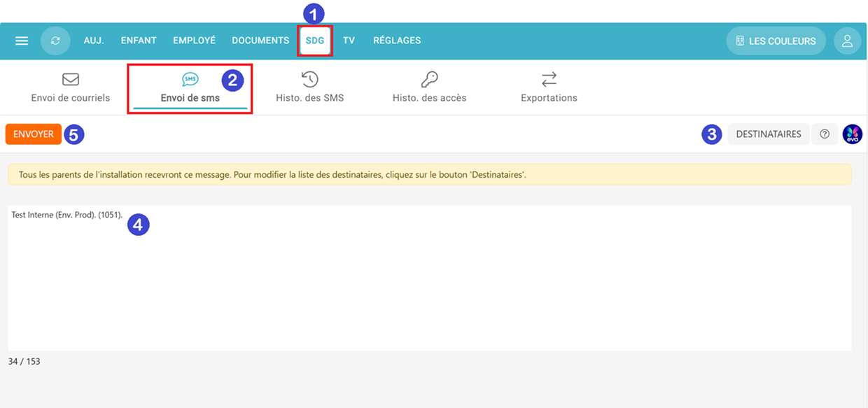This screenshot has width=868, height=408.
Task: Launch the Eva assistant butterfly icon
Action: tap(852, 134)
